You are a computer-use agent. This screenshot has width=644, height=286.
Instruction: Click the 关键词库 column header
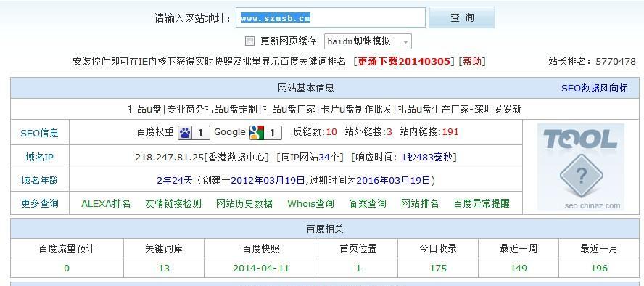[x=164, y=248]
